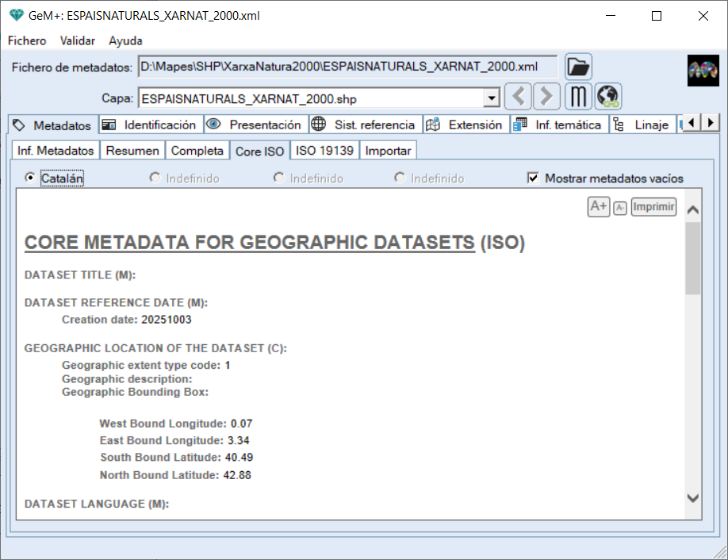Viewport: 728px width, 560px height.
Task: Expand the Capa layer dropdown
Action: pos(492,98)
